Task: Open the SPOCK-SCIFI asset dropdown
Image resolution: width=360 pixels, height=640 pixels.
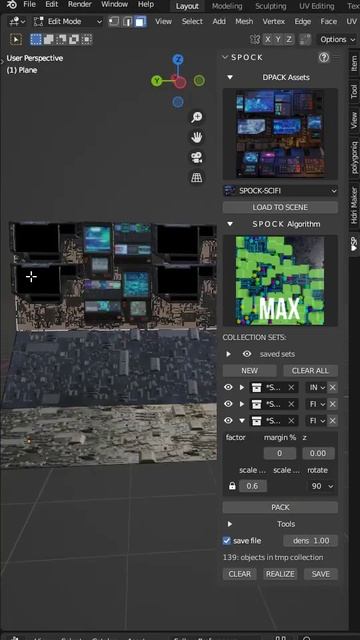Action: (280, 191)
